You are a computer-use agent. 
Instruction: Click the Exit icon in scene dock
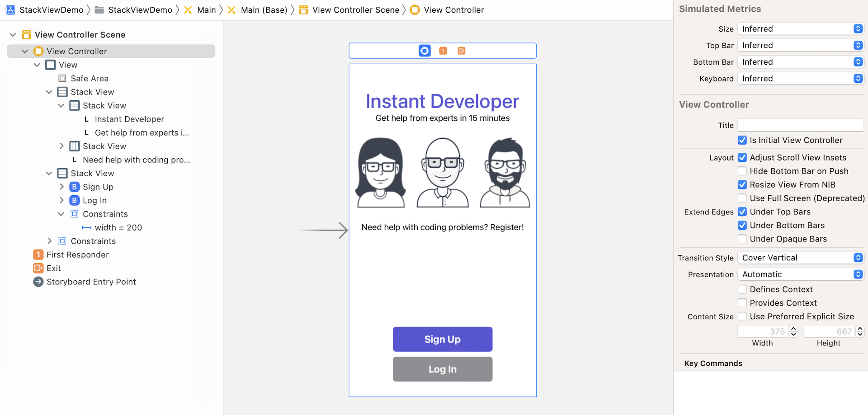[461, 51]
